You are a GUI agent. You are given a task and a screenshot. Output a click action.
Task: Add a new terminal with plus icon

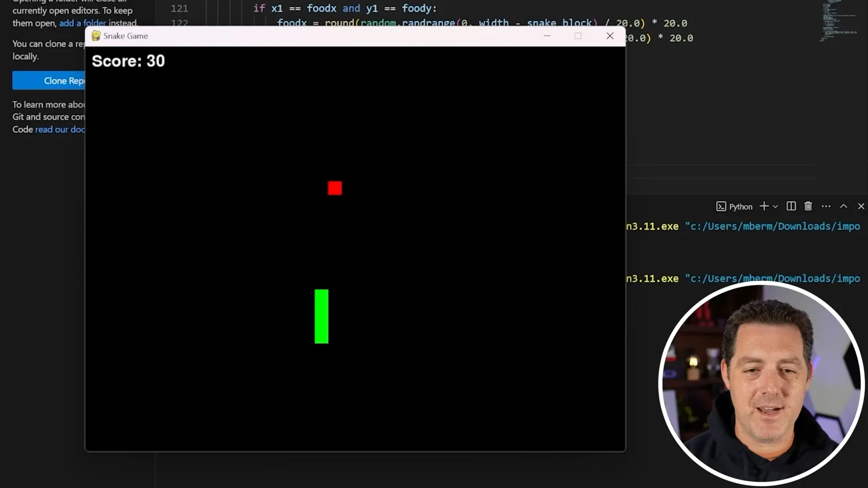coord(764,206)
